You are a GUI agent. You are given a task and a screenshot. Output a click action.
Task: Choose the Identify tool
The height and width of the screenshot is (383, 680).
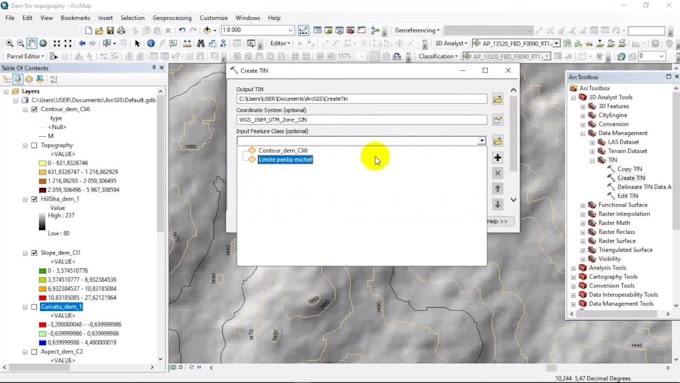[151, 43]
